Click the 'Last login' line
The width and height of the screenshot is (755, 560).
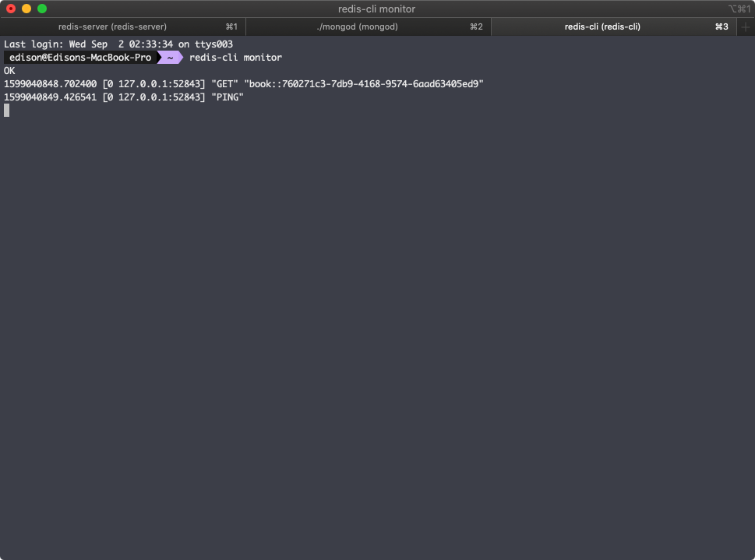pyautogui.click(x=118, y=44)
